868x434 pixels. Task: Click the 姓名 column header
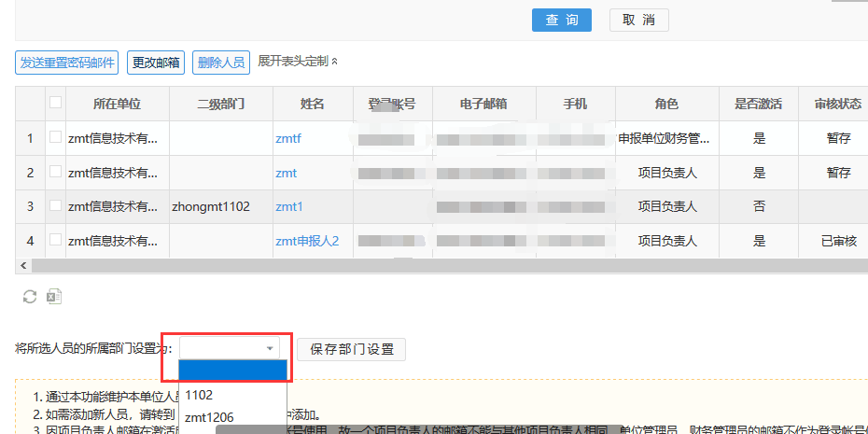pyautogui.click(x=313, y=104)
